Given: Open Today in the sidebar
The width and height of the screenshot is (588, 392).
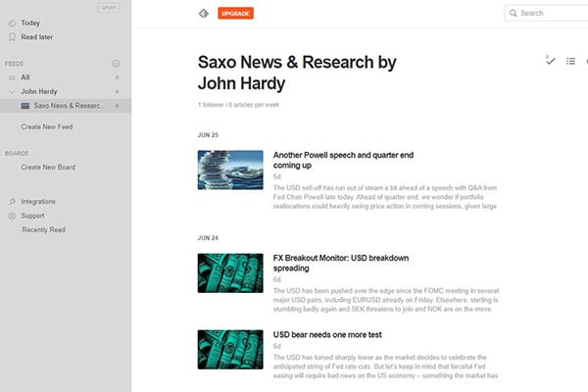Looking at the screenshot, I should pyautogui.click(x=30, y=23).
